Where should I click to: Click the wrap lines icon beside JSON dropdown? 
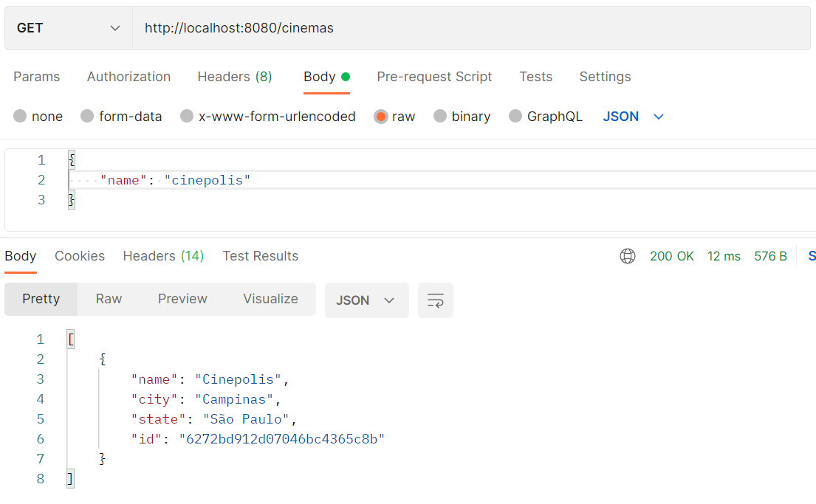click(x=435, y=300)
